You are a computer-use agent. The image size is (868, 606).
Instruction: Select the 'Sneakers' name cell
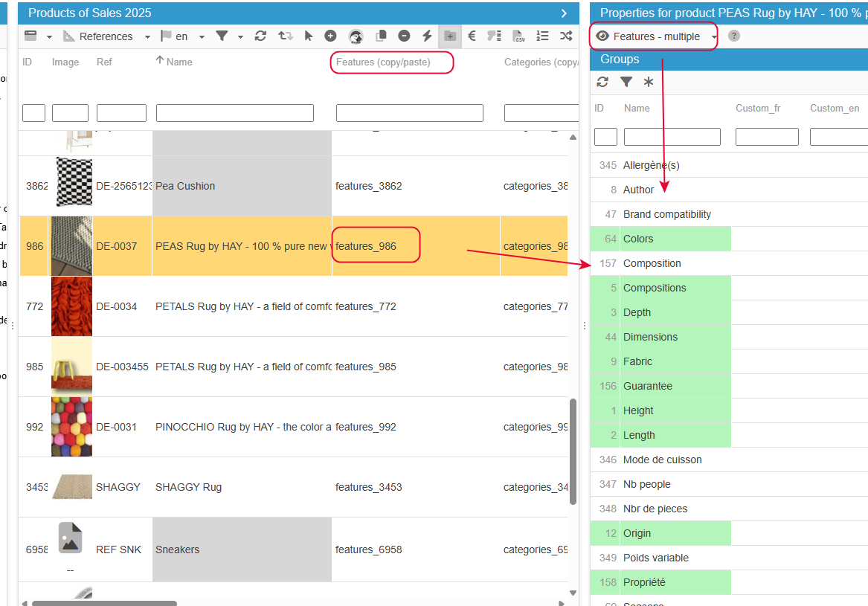(242, 549)
